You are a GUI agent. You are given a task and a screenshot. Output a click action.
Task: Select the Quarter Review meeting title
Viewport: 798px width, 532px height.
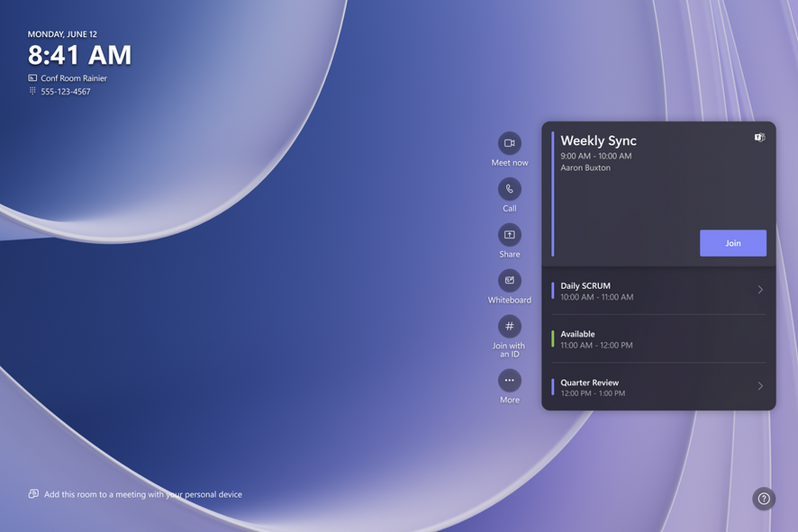click(589, 383)
